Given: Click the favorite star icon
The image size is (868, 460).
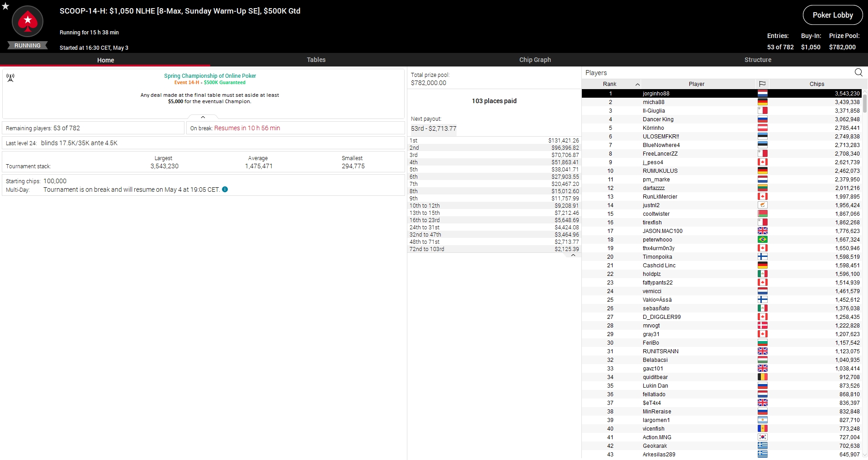Looking at the screenshot, I should coord(5,6).
